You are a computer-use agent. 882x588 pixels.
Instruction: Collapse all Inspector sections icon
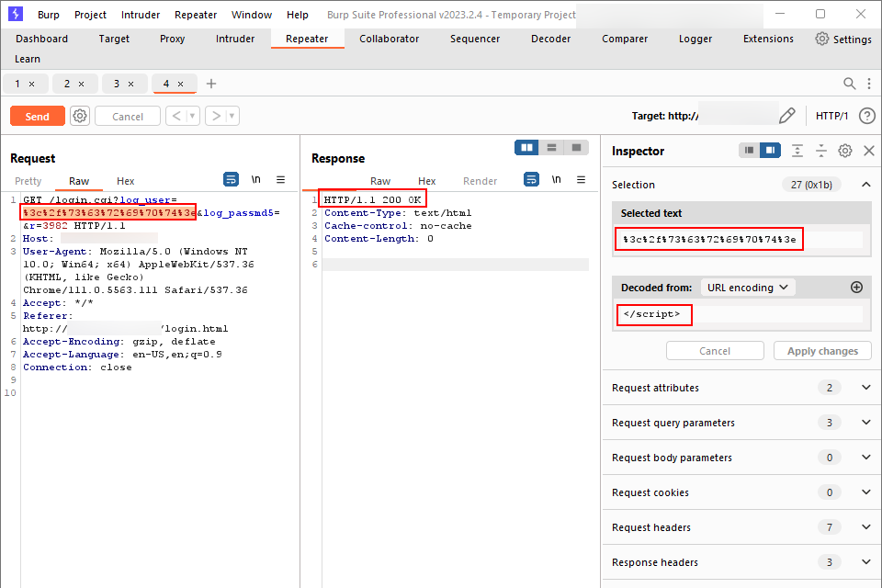coord(821,151)
